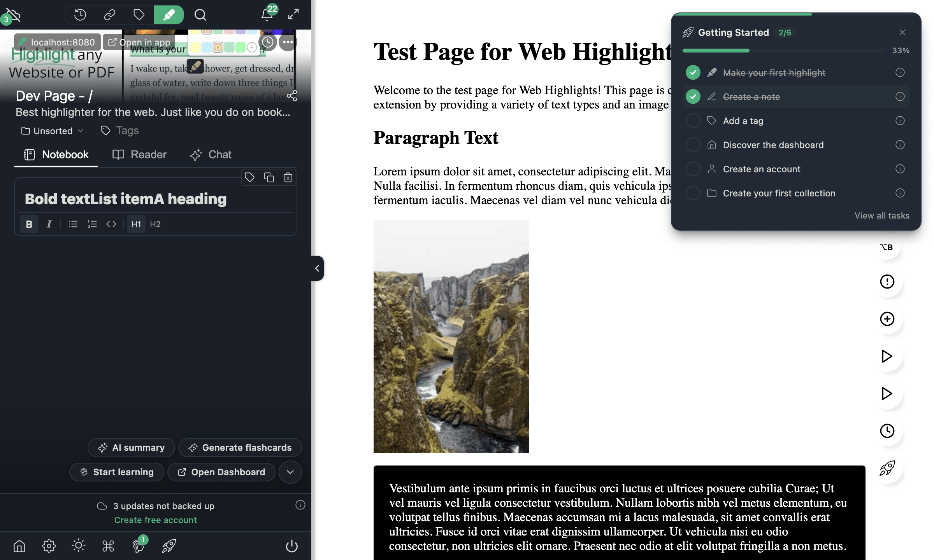Screen dimensions: 934x560
Task: Open the tag filter in top toolbar
Action: coord(139,15)
